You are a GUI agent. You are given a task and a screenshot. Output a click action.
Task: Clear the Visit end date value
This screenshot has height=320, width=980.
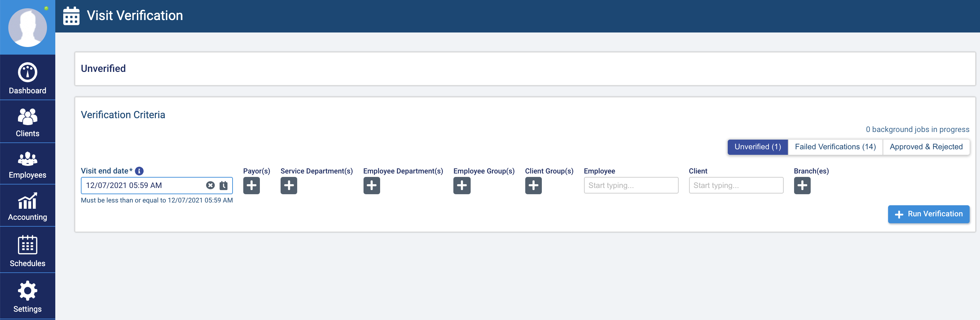210,185
